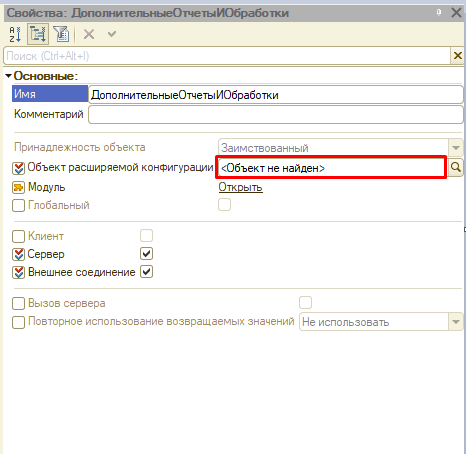Click the Поиск search box
This screenshot has height=454, width=466.
pos(227,56)
